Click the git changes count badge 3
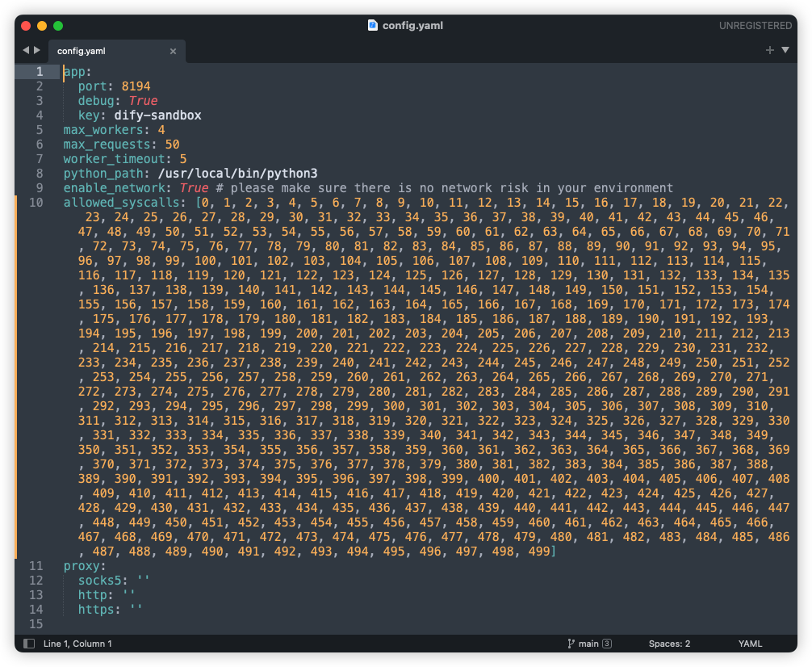The height and width of the screenshot is (667, 812). (x=607, y=643)
